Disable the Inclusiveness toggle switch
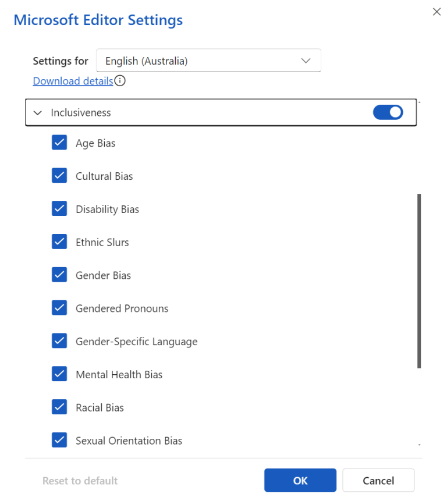 pos(388,112)
